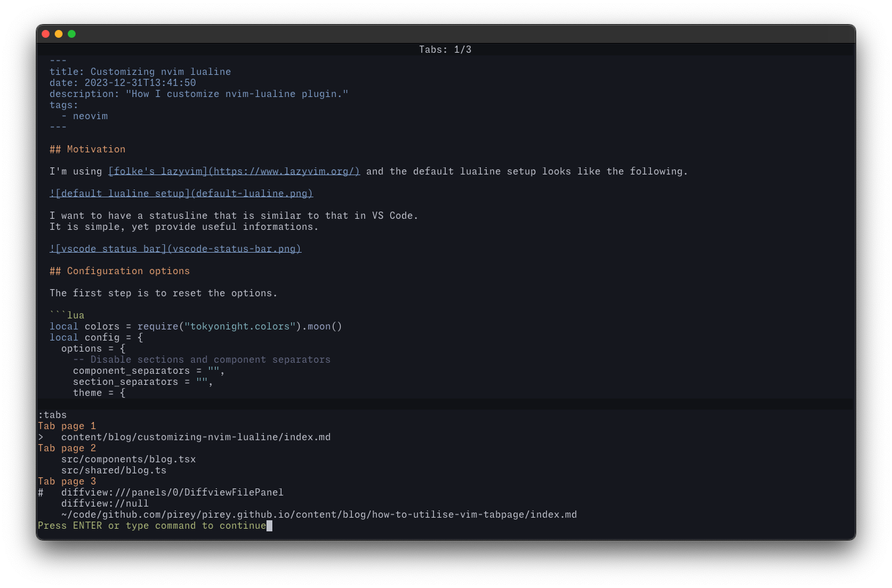This screenshot has height=588, width=892.
Task: Click the how-to-utilise-vim-tabpage/index.md path
Action: (319, 514)
